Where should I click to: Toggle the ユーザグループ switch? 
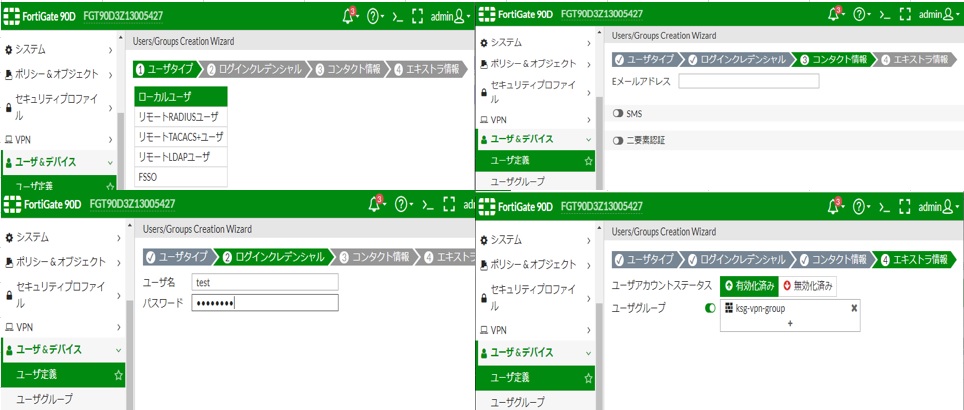click(710, 308)
